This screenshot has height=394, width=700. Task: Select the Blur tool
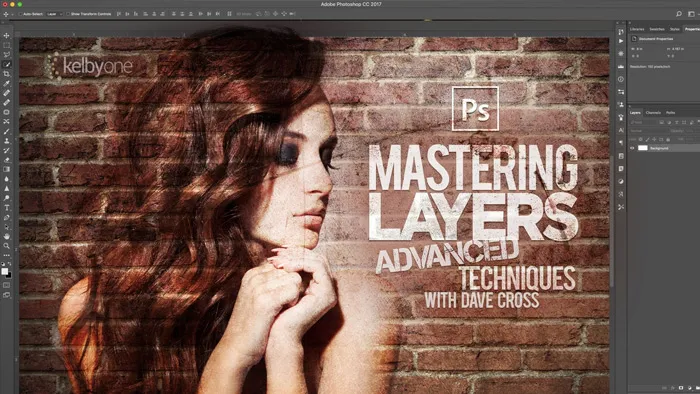(x=6, y=179)
